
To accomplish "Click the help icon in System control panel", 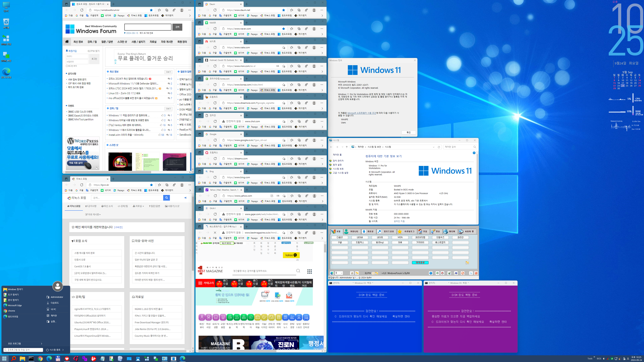I will [474, 153].
